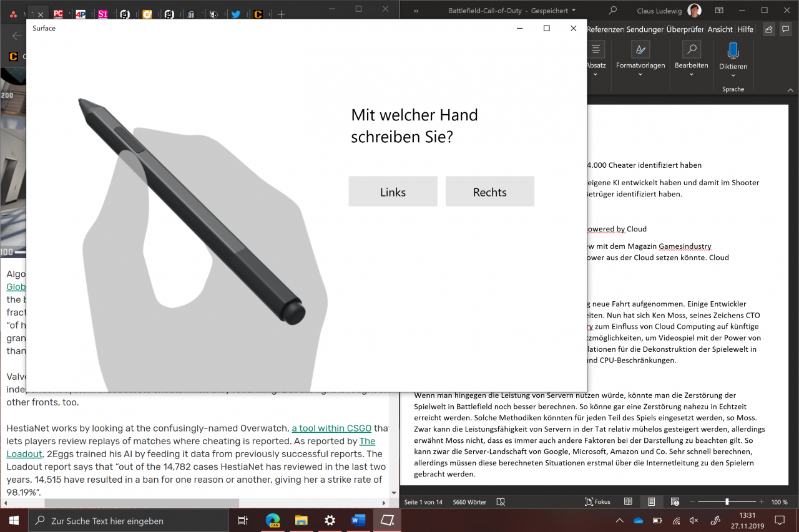Choose Rechts as writing hand
The height and width of the screenshot is (532, 799).
point(489,191)
